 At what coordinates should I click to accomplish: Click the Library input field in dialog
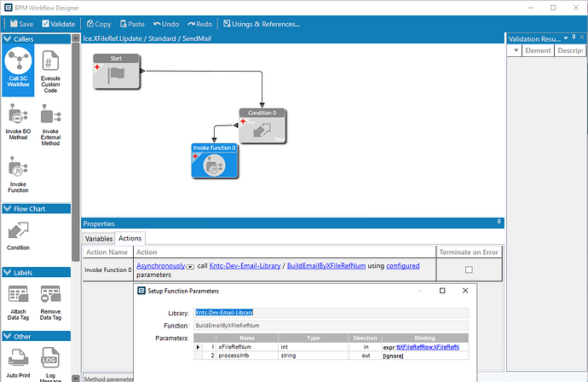(331, 312)
